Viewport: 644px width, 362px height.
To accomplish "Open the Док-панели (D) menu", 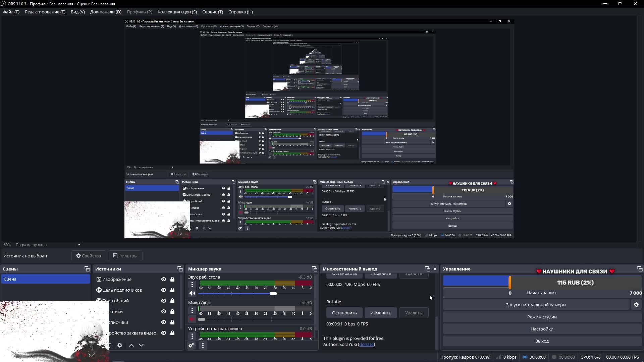I will click(x=106, y=12).
